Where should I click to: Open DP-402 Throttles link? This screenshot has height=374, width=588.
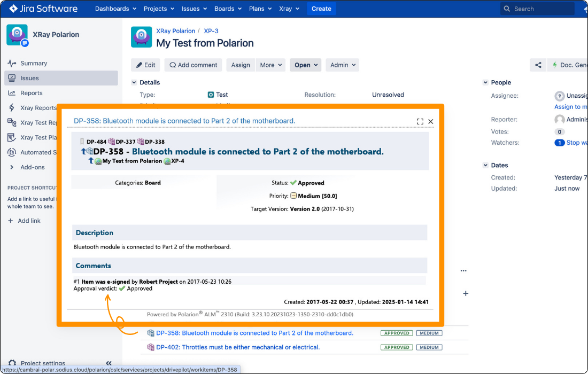tap(238, 347)
